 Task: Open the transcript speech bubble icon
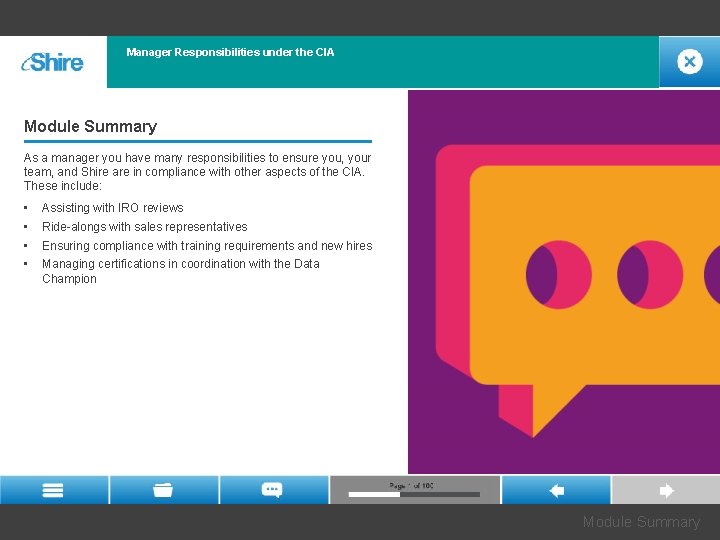pyautogui.click(x=273, y=490)
